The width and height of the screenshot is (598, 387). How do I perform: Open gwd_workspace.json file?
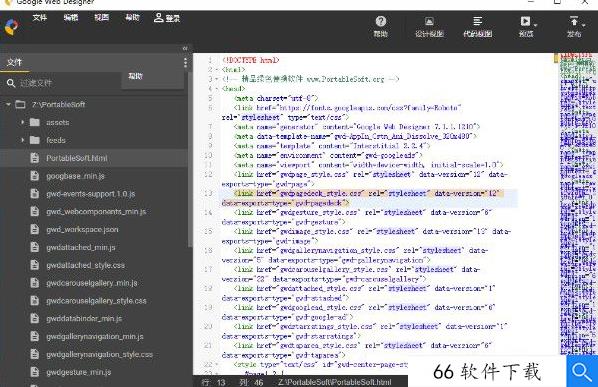tap(82, 230)
